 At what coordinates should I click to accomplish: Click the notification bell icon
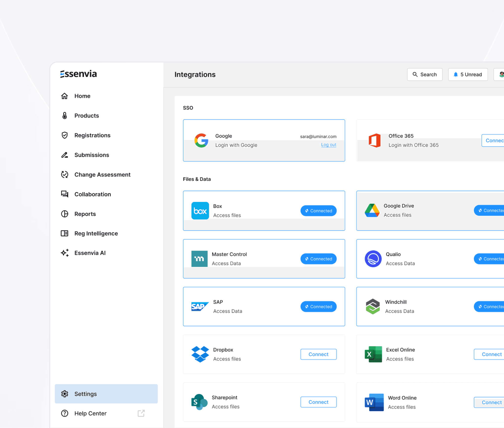(456, 75)
